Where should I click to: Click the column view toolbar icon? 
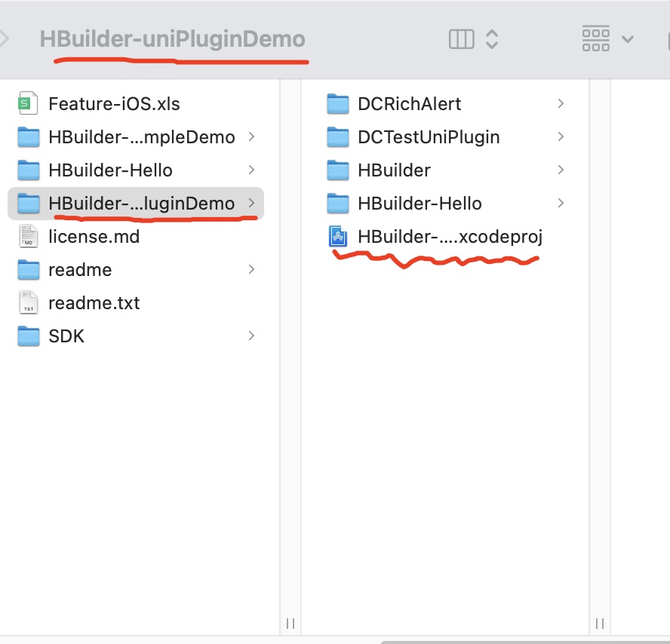[462, 39]
